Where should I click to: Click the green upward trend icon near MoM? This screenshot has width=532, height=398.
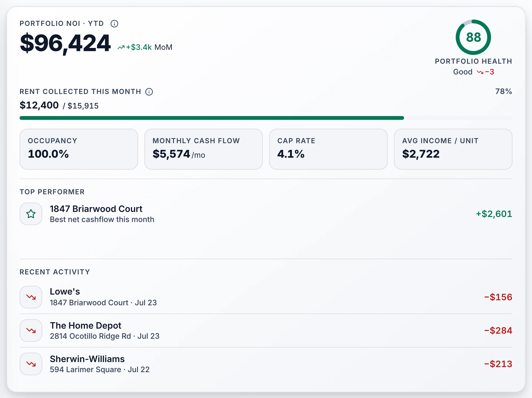click(121, 47)
